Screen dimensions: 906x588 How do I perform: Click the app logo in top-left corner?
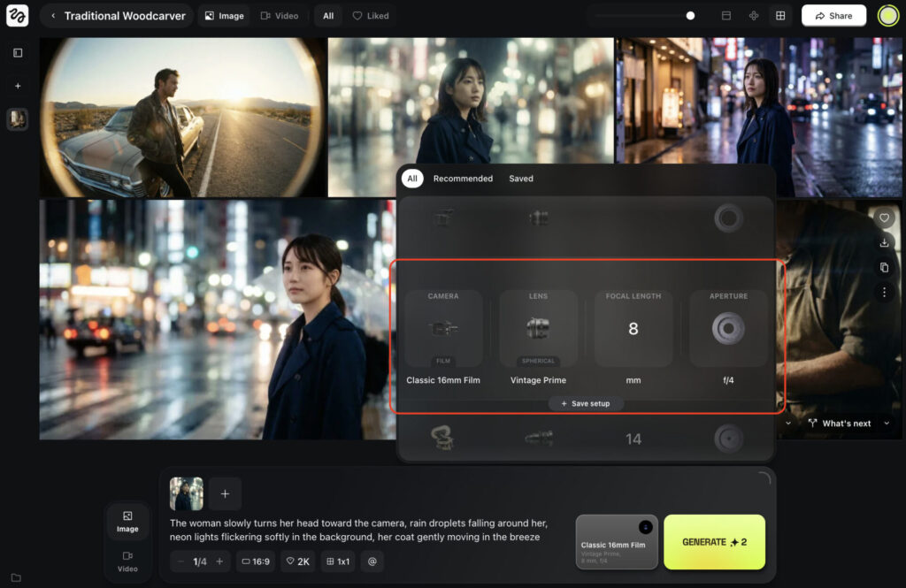pyautogui.click(x=18, y=16)
